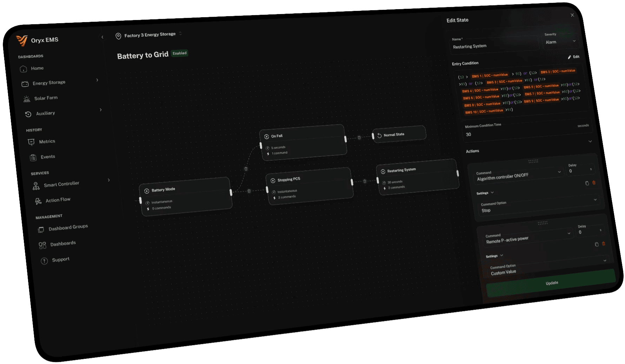Click the right connector handle of Restarting System

point(458,173)
